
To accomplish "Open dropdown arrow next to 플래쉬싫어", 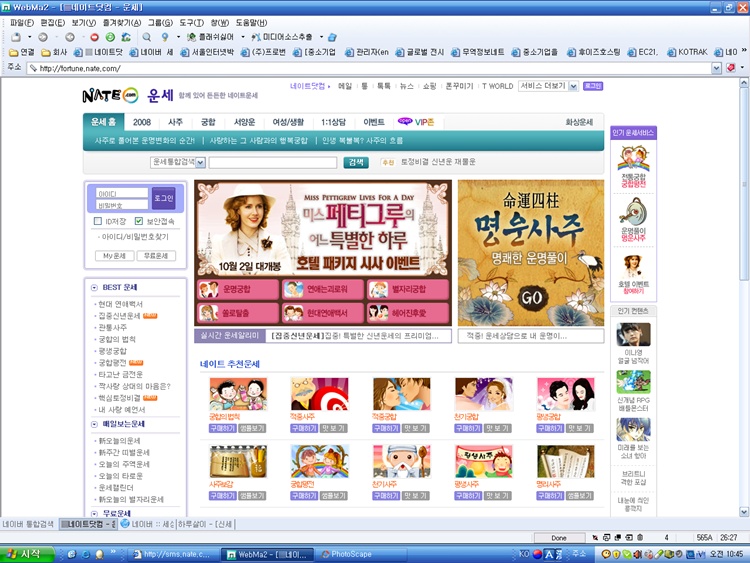I will [x=243, y=37].
